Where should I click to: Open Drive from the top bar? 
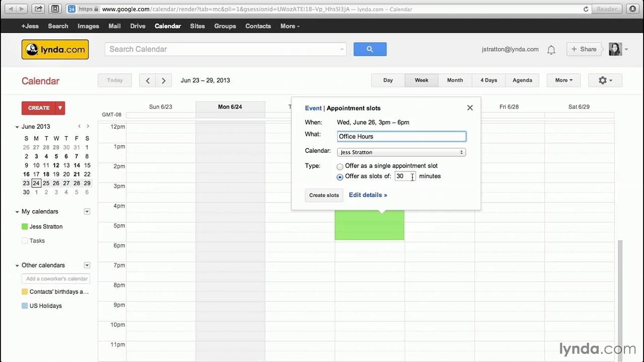coord(138,26)
